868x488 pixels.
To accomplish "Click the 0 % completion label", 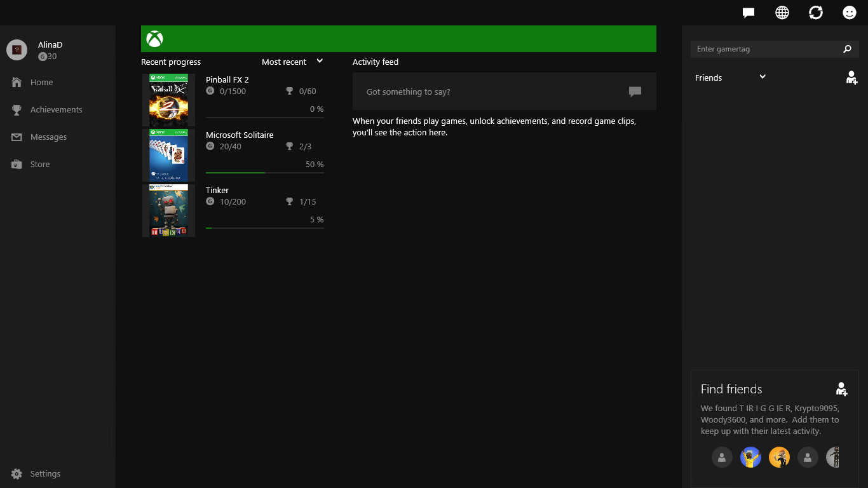I will [316, 109].
